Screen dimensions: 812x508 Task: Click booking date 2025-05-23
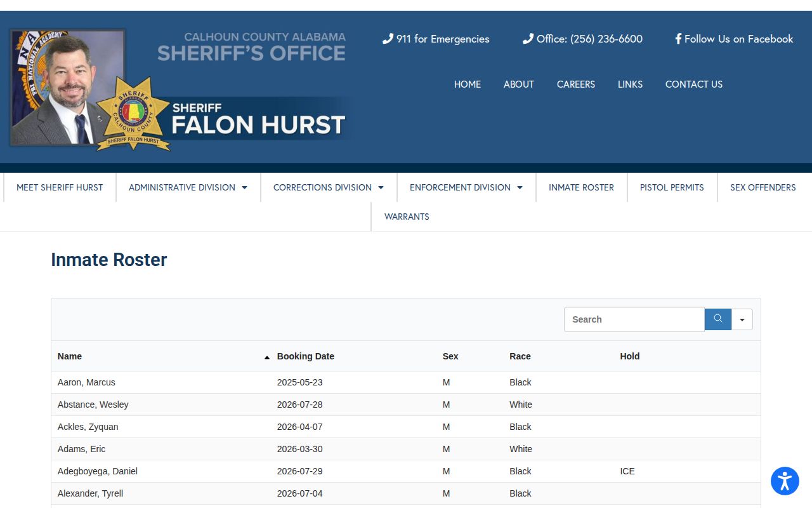(x=299, y=382)
